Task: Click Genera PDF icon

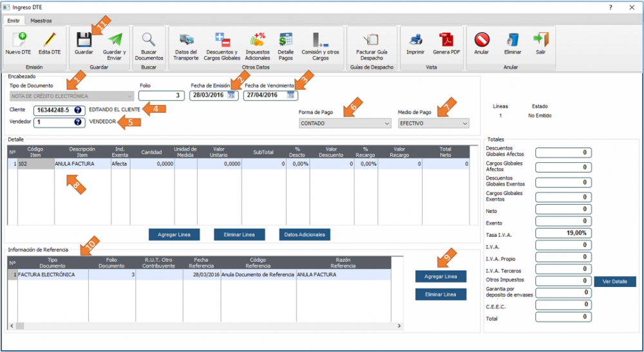Action: [446, 40]
